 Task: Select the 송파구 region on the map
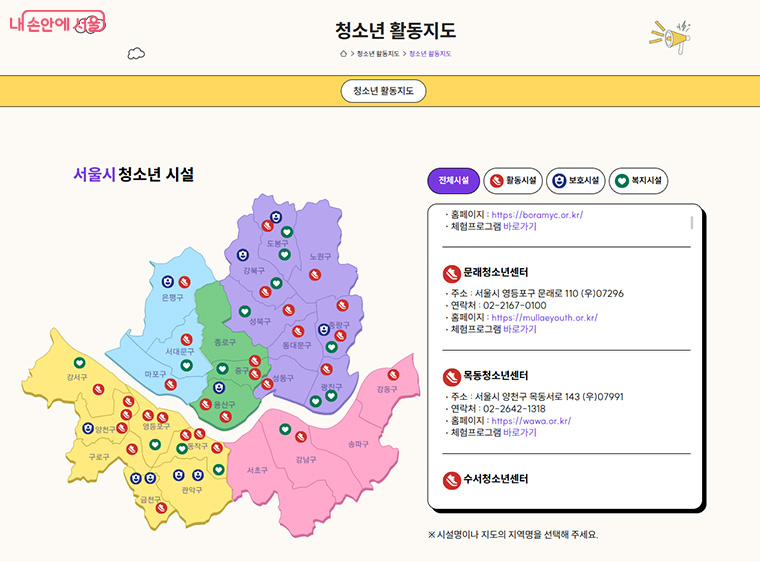[x=358, y=443]
